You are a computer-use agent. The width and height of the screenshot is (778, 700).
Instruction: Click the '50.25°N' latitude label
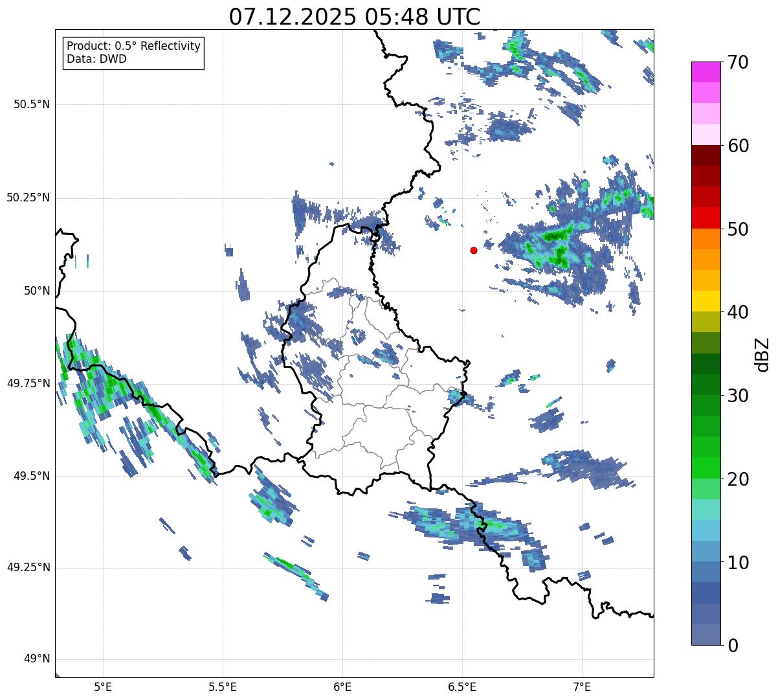(x=28, y=198)
